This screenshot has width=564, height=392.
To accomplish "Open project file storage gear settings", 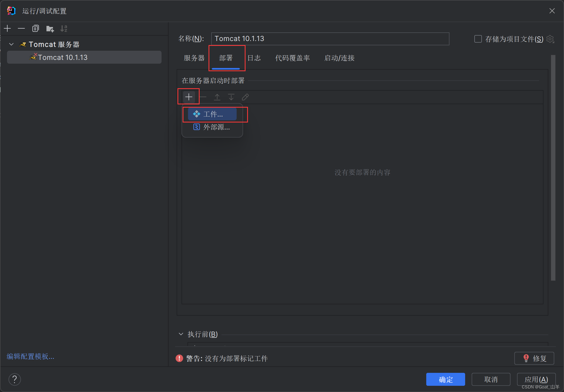I will click(x=550, y=39).
